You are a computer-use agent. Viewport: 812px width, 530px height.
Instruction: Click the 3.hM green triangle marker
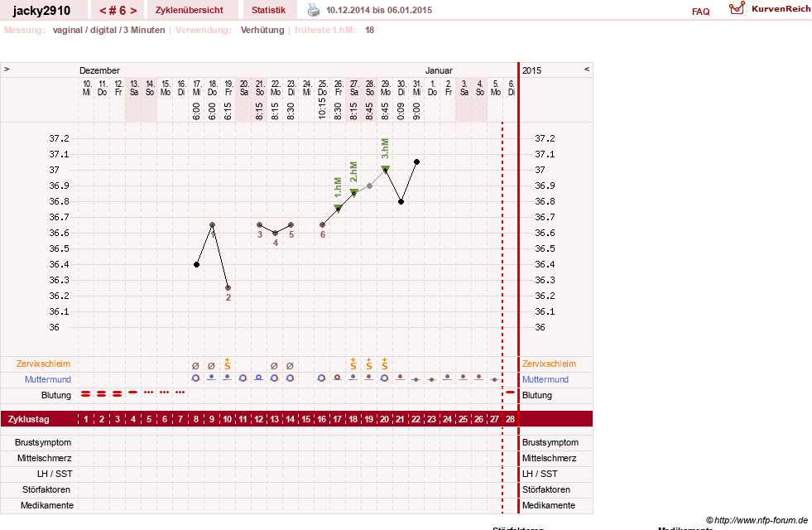point(385,169)
